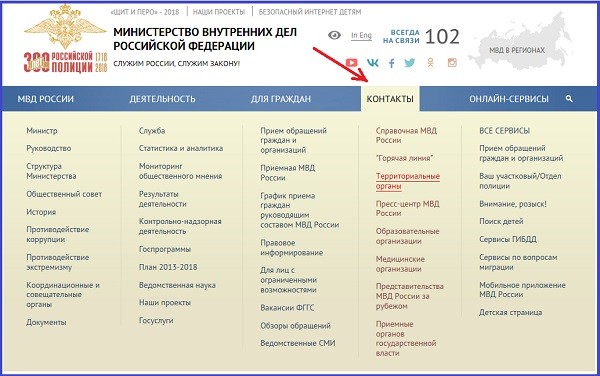This screenshot has height=376, width=600.
Task: Open Контрольно-надзорная деятельность link
Action: pos(180,226)
